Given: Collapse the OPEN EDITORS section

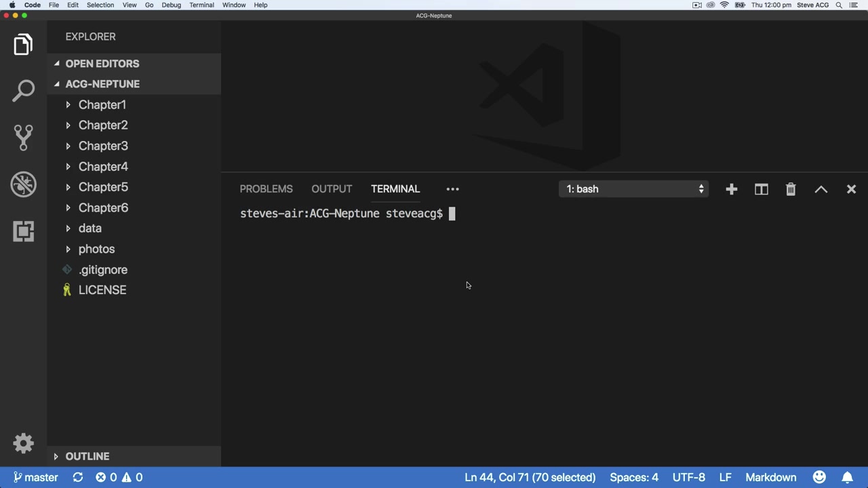Looking at the screenshot, I should (57, 64).
